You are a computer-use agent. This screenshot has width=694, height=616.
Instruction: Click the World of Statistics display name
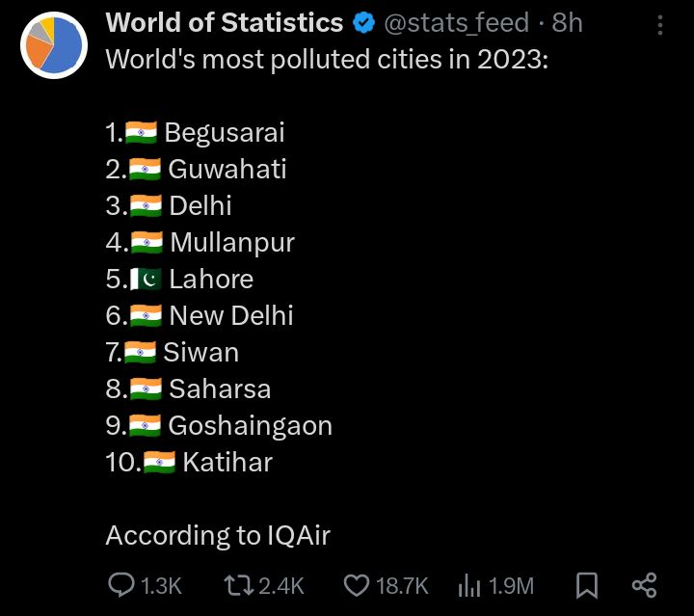(x=224, y=22)
